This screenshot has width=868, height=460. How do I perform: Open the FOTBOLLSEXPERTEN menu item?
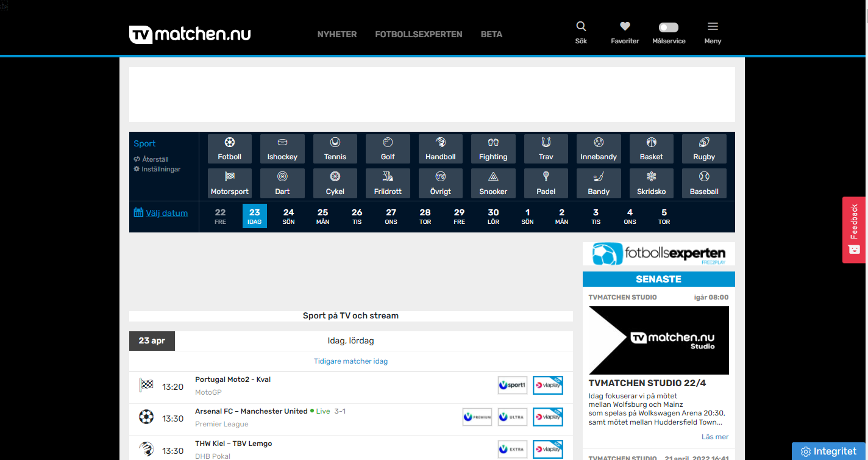coord(419,34)
